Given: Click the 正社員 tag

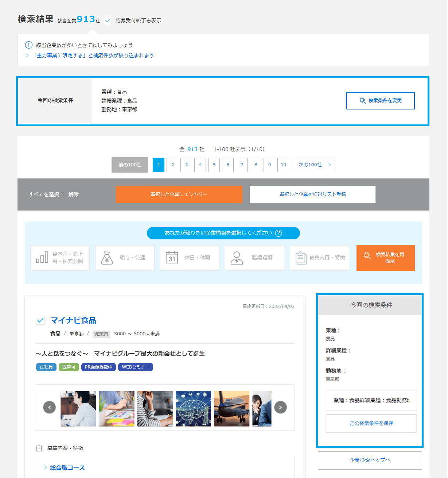Looking at the screenshot, I should click(x=46, y=367).
